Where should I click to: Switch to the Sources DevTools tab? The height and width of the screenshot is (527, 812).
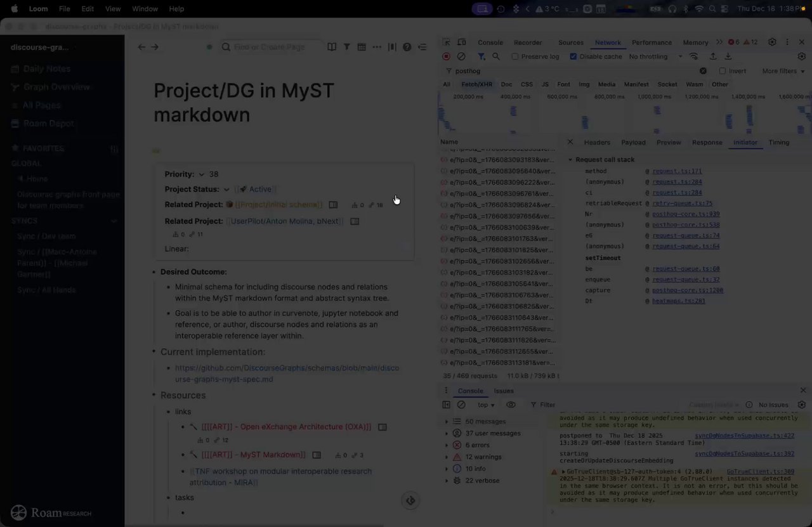tap(571, 42)
